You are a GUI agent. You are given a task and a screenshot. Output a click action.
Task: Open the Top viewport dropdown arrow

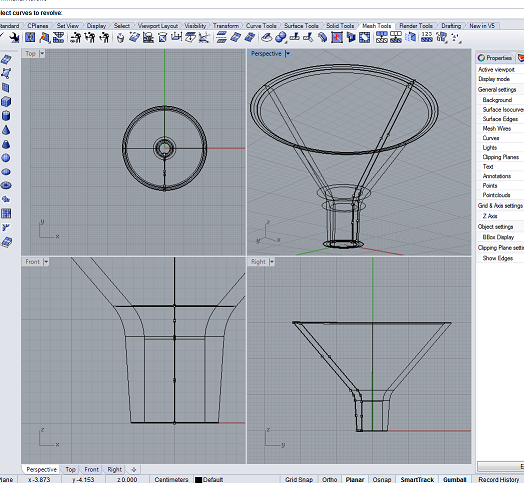(42, 53)
